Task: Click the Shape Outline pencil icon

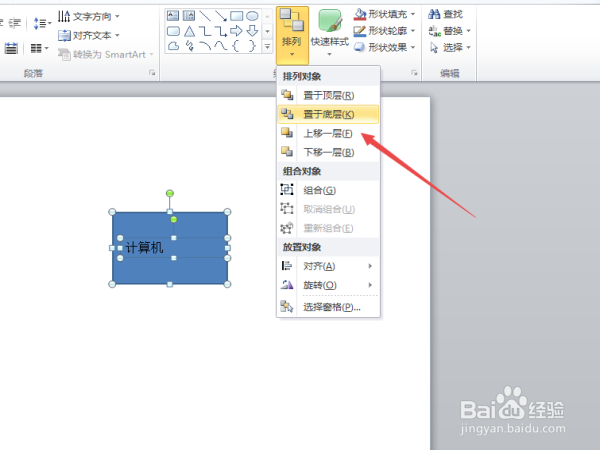Action: pos(360,31)
